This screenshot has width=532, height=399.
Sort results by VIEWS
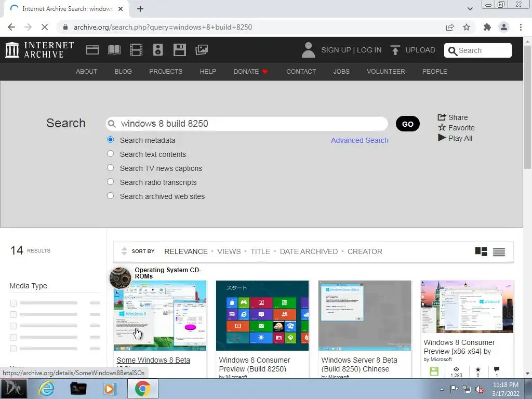tap(229, 251)
